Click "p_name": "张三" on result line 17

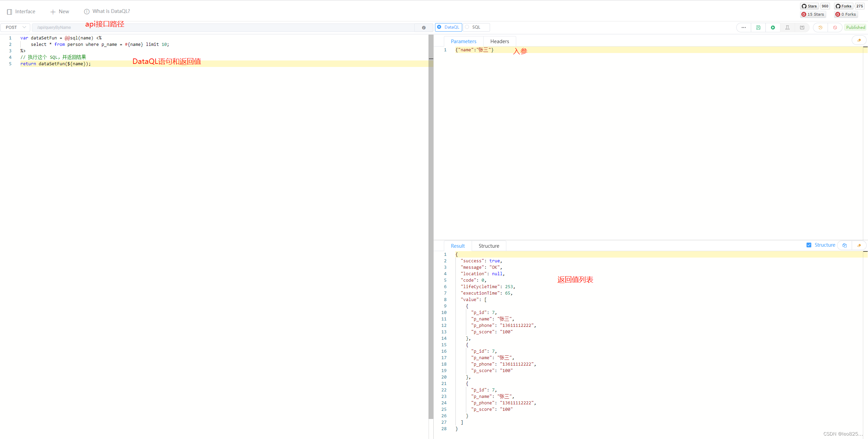pos(492,358)
